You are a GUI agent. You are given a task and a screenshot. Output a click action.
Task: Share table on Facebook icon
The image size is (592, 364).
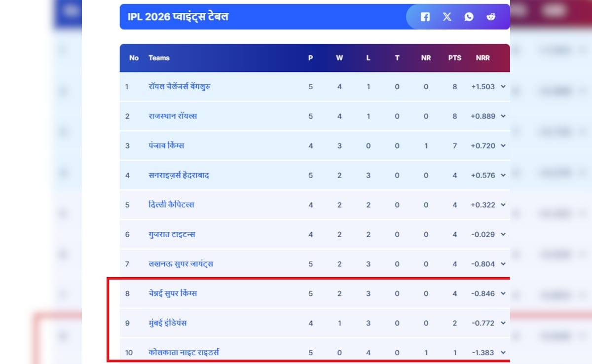[x=425, y=17]
